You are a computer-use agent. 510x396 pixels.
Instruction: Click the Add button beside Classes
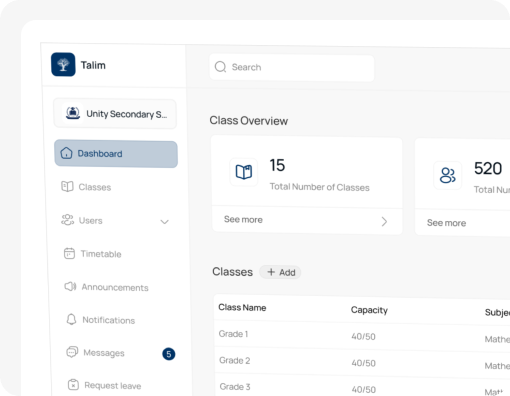(280, 272)
